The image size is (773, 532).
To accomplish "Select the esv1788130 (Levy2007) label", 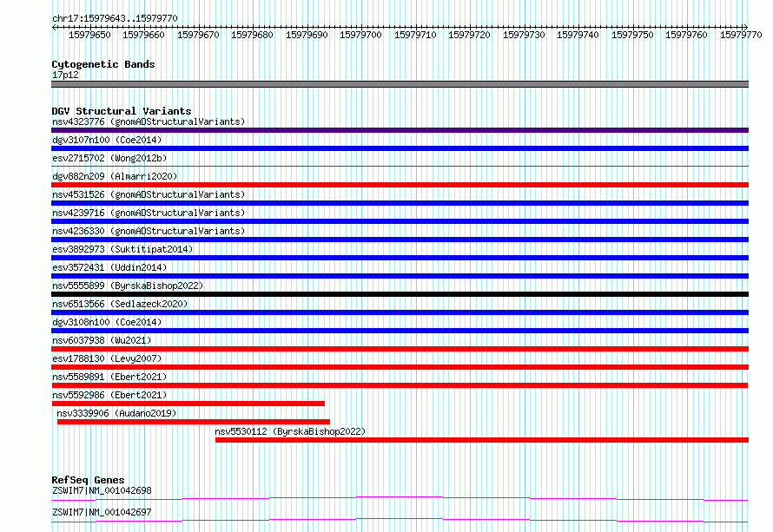I will pyautogui.click(x=107, y=358).
